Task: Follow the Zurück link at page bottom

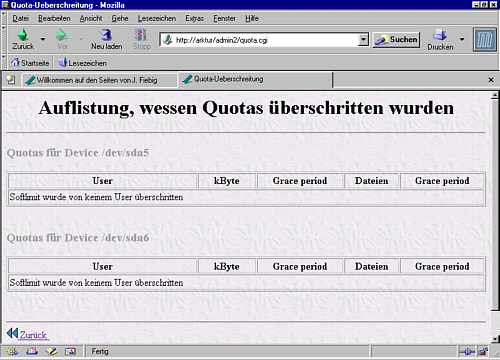Action: coord(33,335)
